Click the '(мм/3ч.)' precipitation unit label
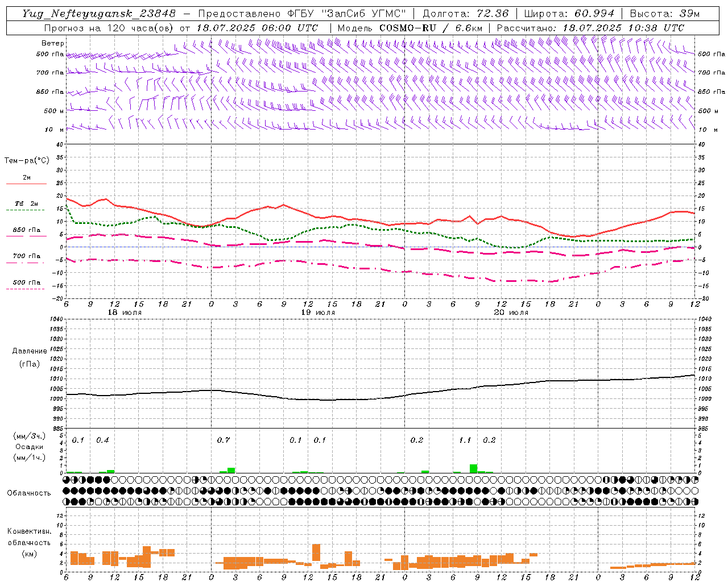 (30, 436)
